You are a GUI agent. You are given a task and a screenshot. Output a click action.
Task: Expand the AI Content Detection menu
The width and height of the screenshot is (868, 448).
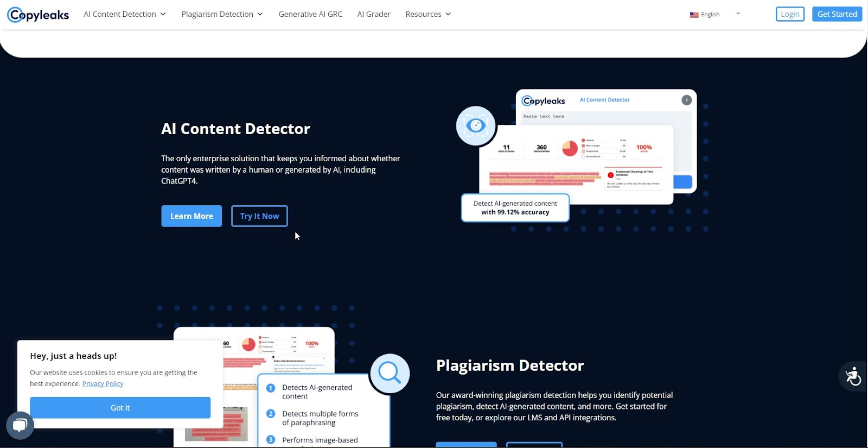124,14
